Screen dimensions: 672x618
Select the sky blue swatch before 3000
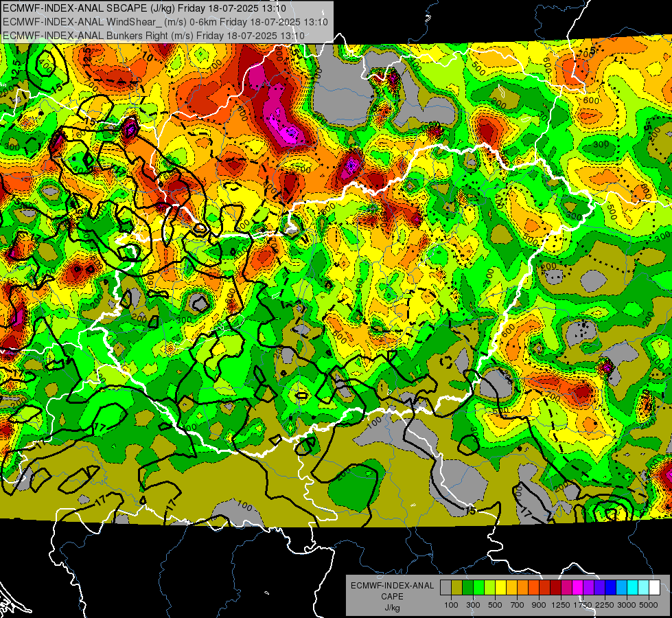coord(621,588)
